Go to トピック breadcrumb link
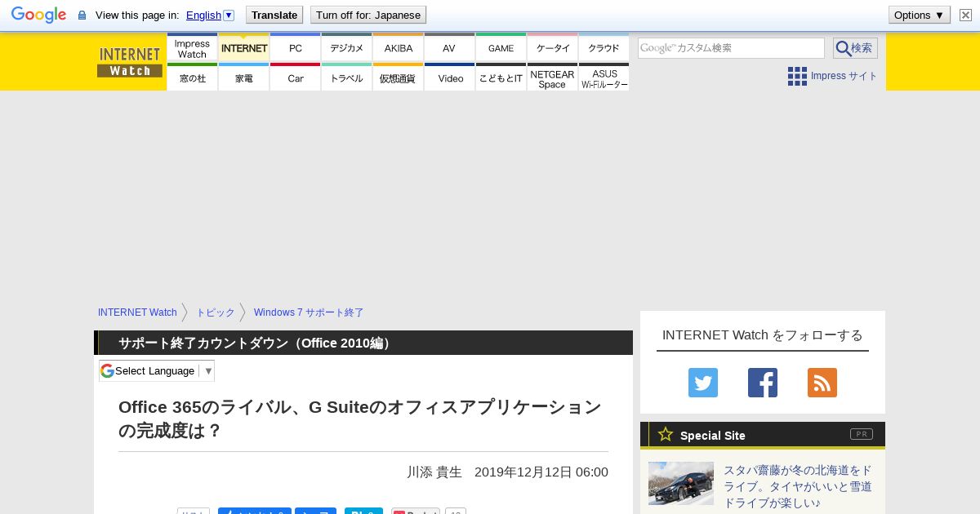The image size is (980, 514). [216, 312]
